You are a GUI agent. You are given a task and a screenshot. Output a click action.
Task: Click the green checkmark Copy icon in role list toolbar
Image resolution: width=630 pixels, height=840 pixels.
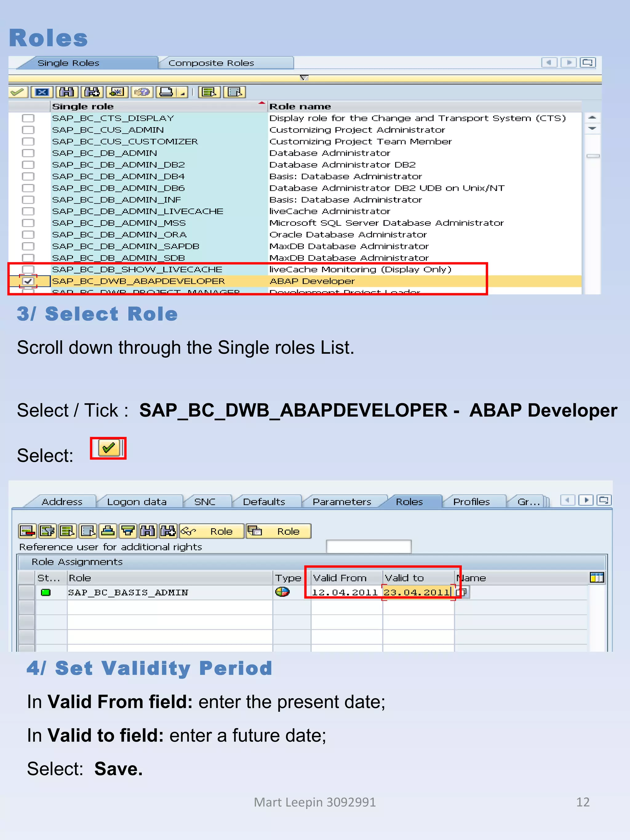click(x=18, y=92)
